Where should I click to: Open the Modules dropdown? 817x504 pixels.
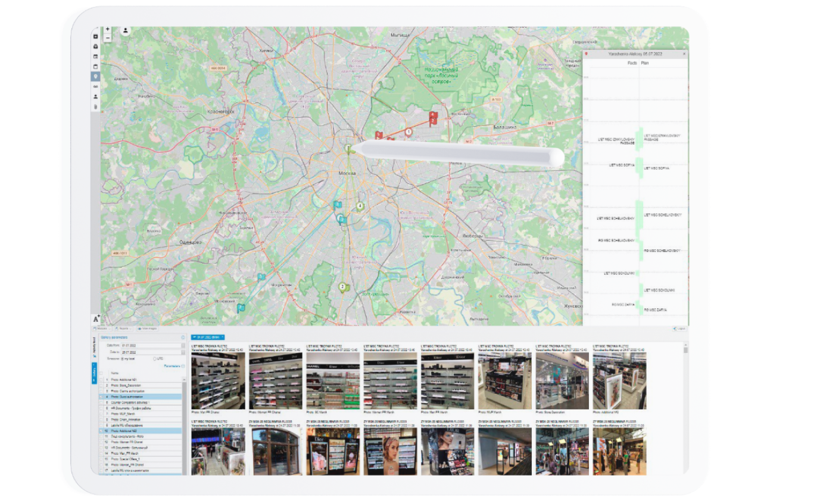101,328
